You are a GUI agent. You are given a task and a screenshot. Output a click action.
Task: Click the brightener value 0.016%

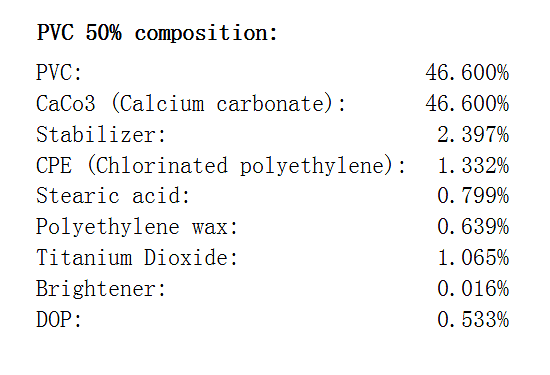473,288
